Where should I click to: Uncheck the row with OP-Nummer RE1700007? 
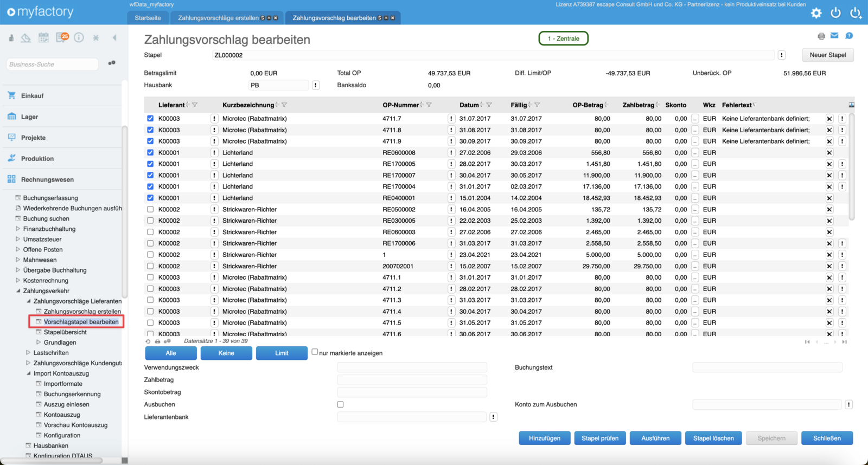click(x=150, y=175)
